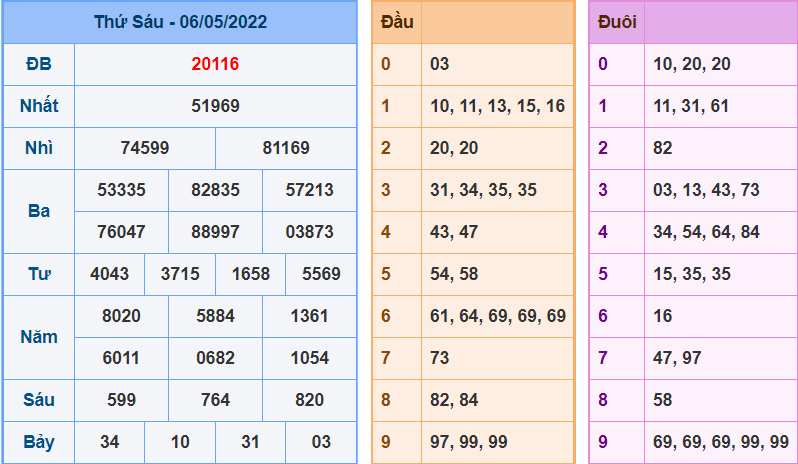The height and width of the screenshot is (464, 798).
Task: Select the number 74599
Action: click(x=145, y=148)
